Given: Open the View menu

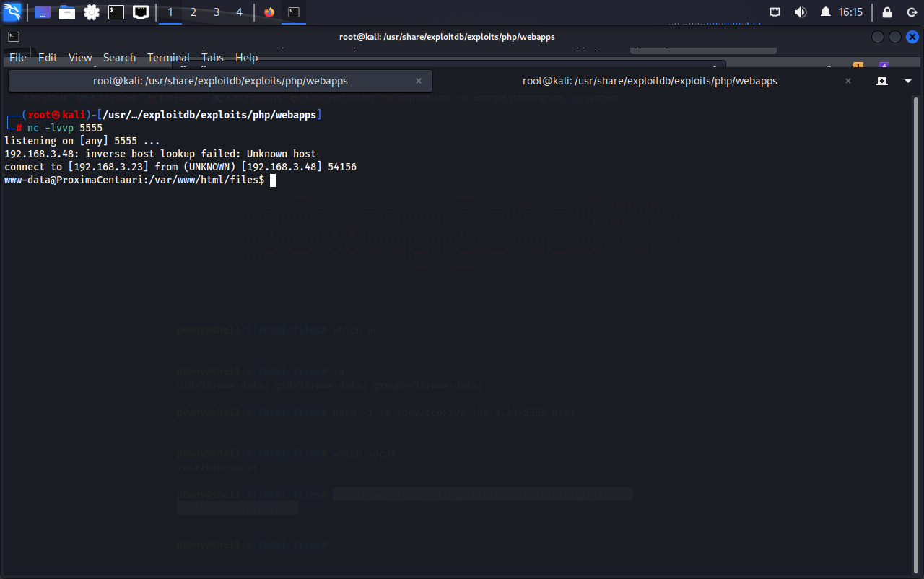Looking at the screenshot, I should [x=80, y=58].
